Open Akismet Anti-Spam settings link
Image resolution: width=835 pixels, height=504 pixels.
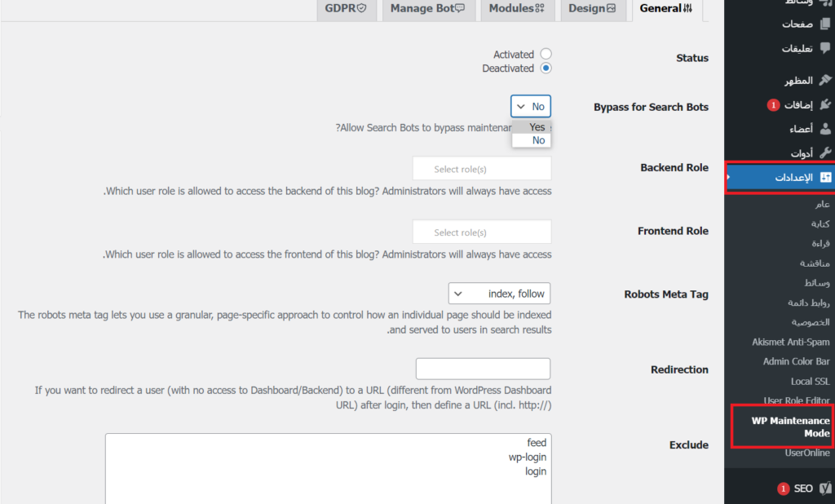[790, 342]
